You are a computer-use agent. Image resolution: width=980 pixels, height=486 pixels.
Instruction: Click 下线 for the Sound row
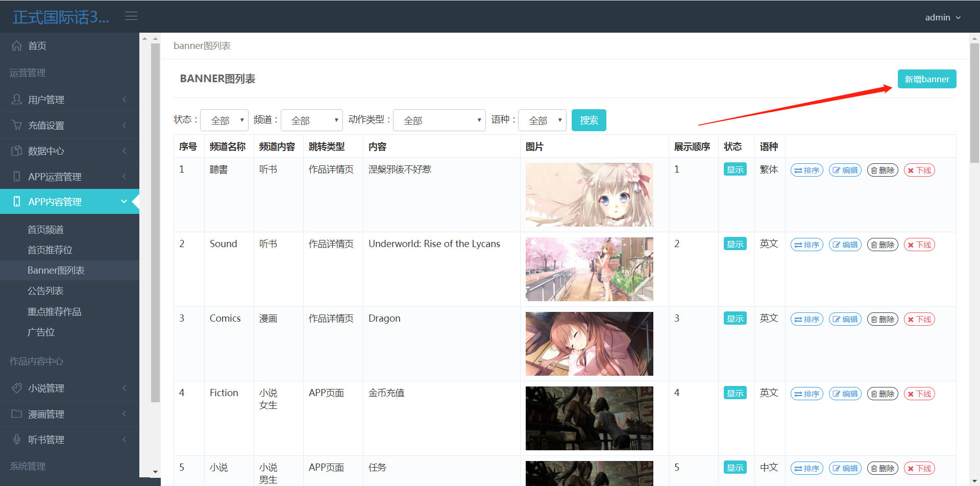pos(919,245)
